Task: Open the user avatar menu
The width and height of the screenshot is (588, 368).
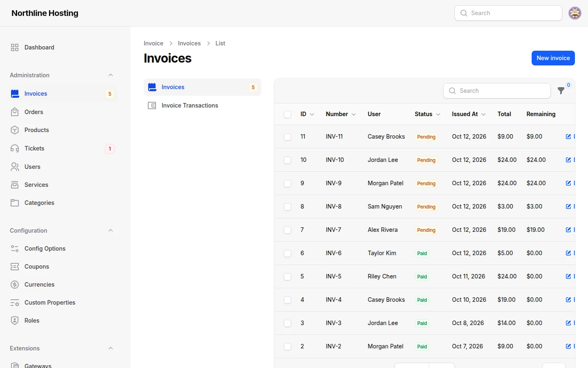Action: click(575, 13)
